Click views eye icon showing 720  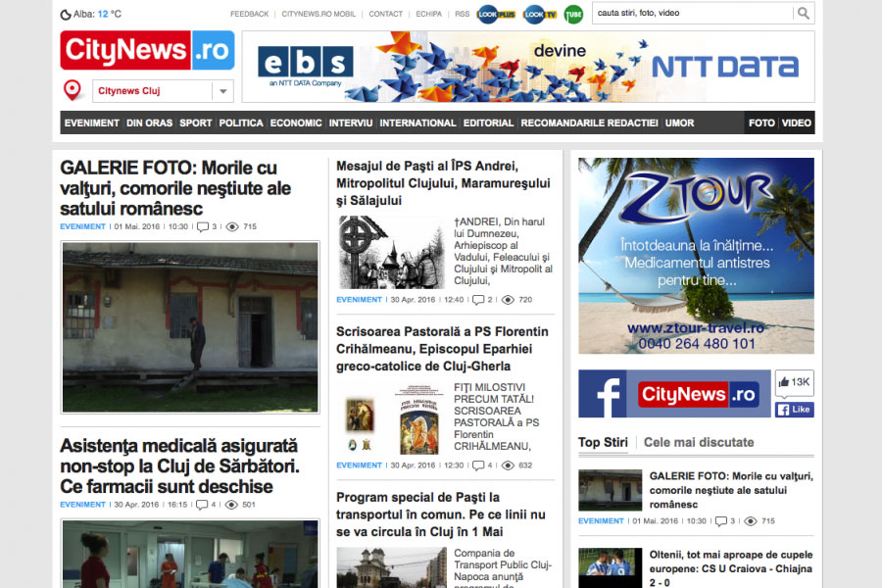click(x=508, y=300)
